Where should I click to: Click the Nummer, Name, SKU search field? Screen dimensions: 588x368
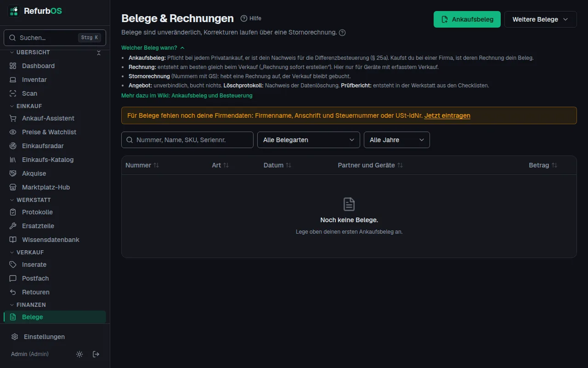tap(187, 140)
